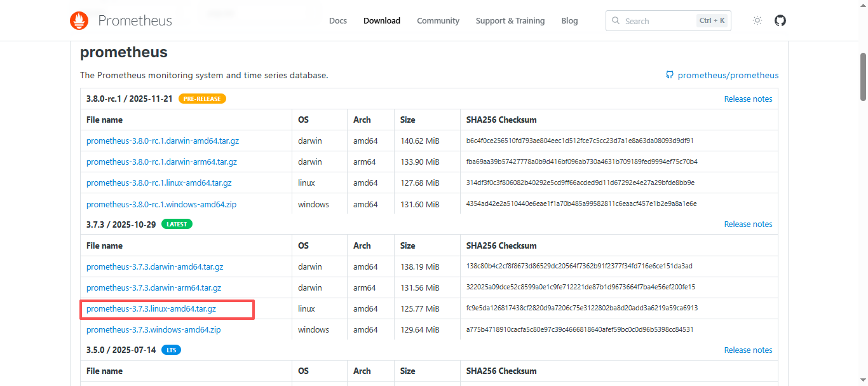Click the green LATEST badge
Viewport: 868px width, 386px height.
coord(177,224)
